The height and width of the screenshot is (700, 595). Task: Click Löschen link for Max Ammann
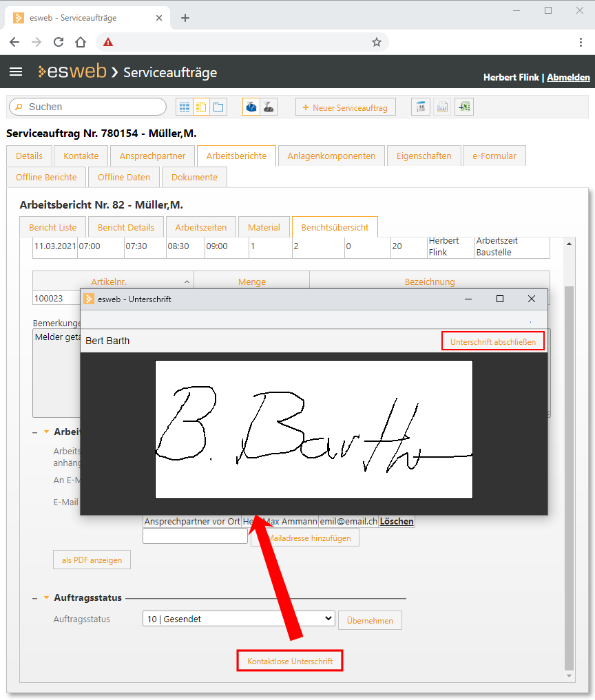396,522
